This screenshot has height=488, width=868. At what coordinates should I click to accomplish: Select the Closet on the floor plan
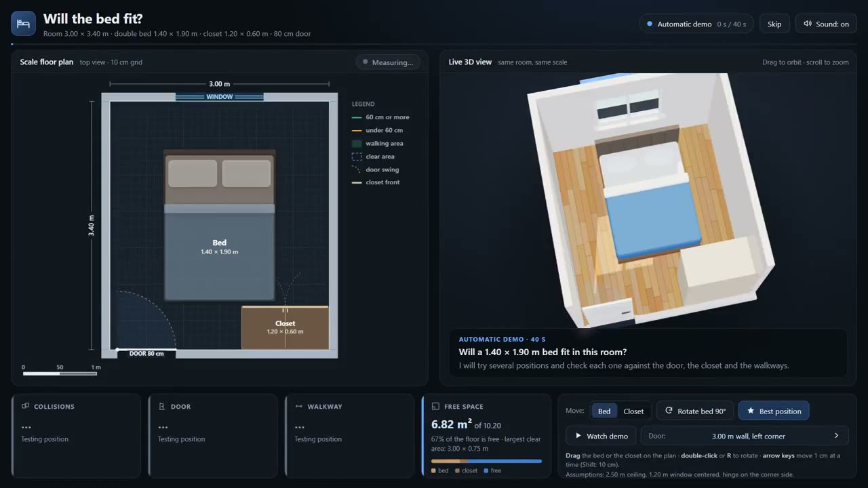[x=285, y=327]
